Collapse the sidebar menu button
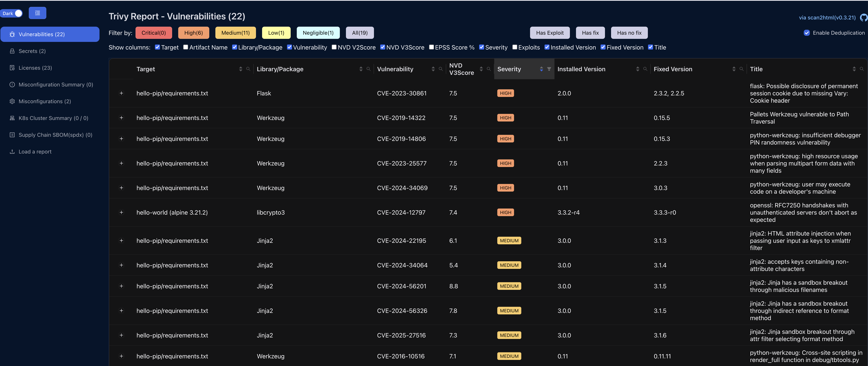The height and width of the screenshot is (366, 868). tap(37, 13)
